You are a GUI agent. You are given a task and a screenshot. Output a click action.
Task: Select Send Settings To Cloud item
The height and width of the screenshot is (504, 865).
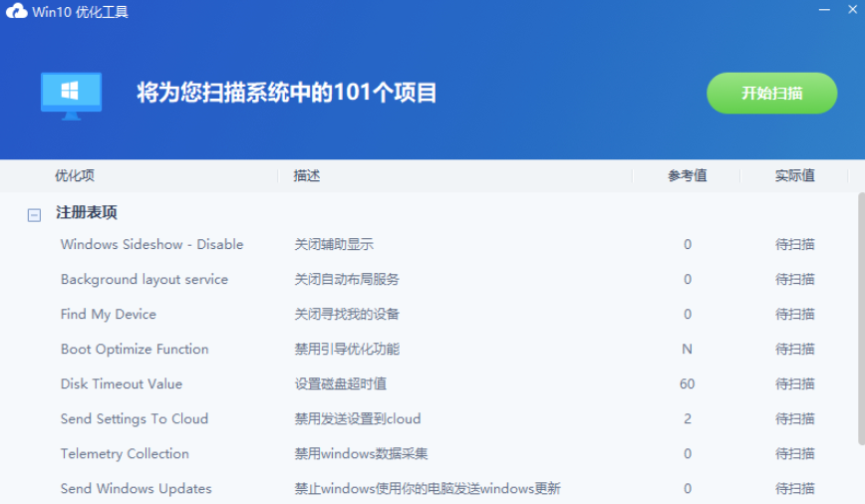tap(135, 418)
